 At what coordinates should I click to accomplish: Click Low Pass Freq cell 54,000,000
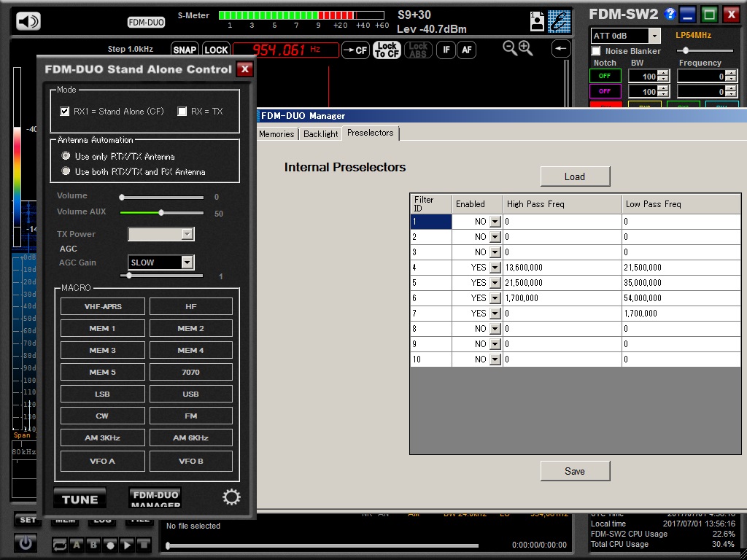pos(681,298)
